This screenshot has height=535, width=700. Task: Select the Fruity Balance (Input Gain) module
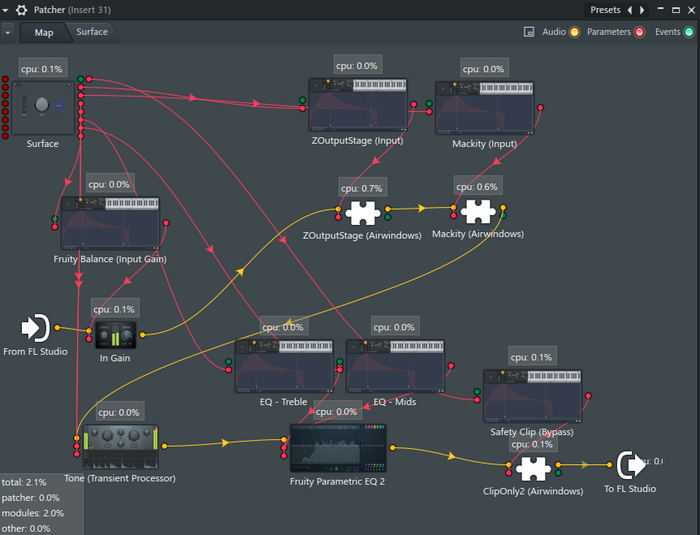(x=110, y=223)
